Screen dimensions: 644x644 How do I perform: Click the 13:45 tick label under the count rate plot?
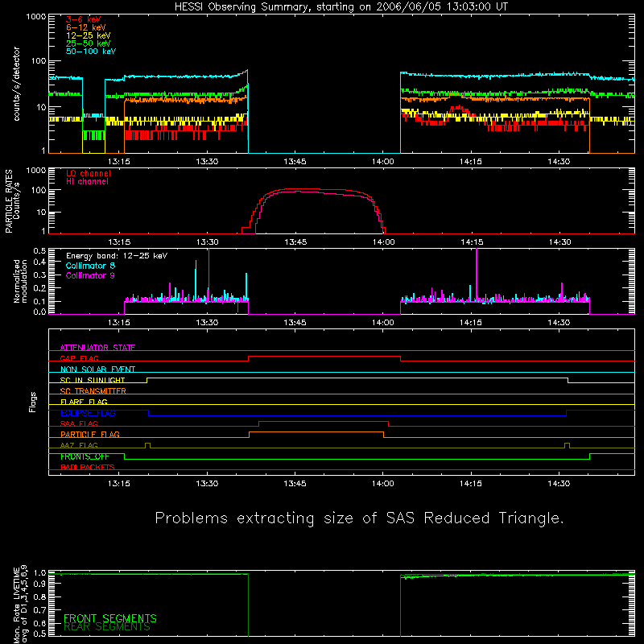295,162
